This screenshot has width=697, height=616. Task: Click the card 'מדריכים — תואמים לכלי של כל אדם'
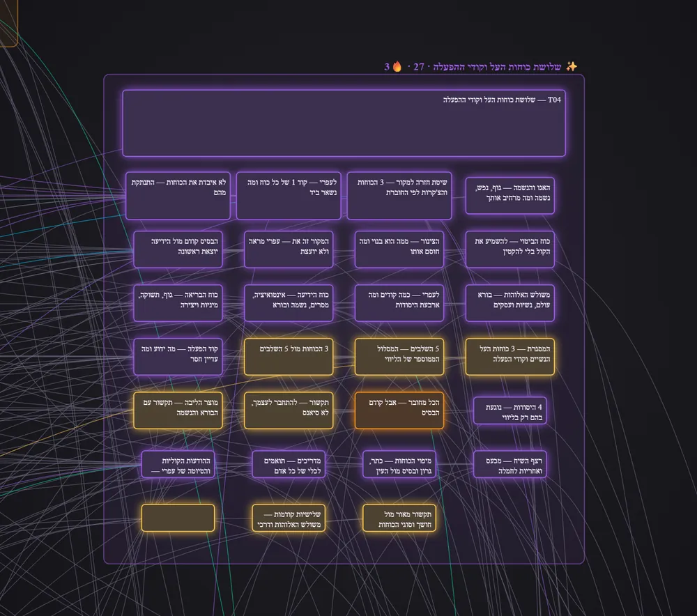click(289, 465)
